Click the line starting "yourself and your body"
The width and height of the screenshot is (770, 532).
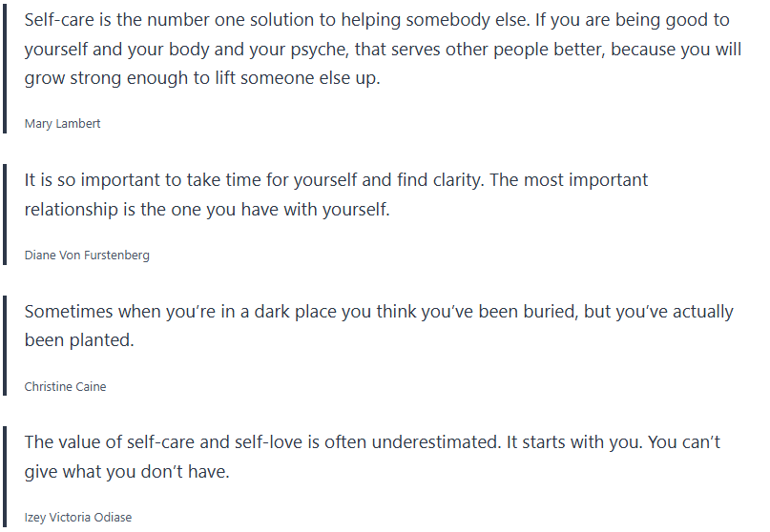pos(382,49)
